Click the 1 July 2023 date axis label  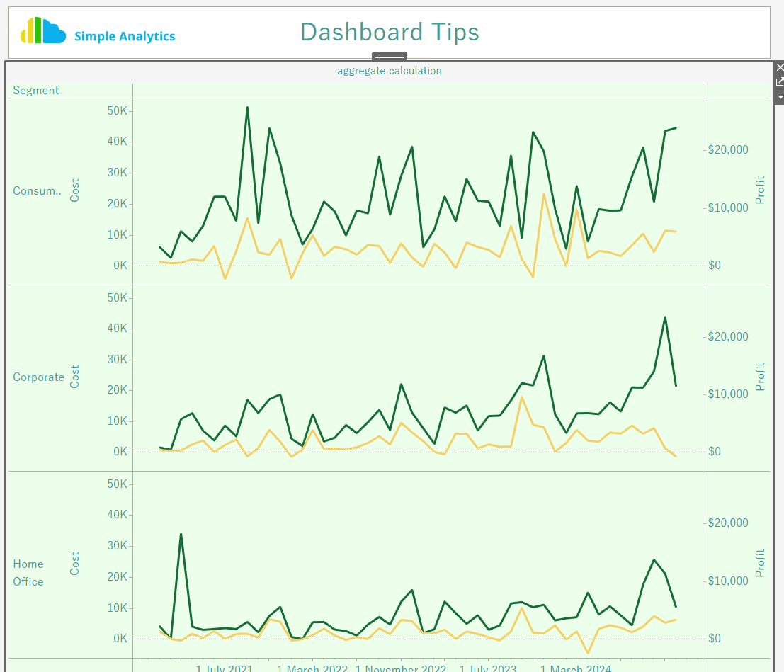(488, 668)
